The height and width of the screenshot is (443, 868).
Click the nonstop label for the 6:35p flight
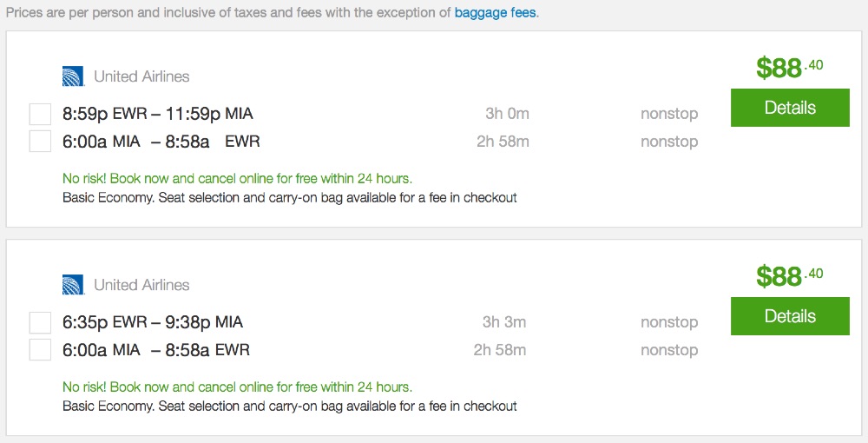pyautogui.click(x=668, y=322)
